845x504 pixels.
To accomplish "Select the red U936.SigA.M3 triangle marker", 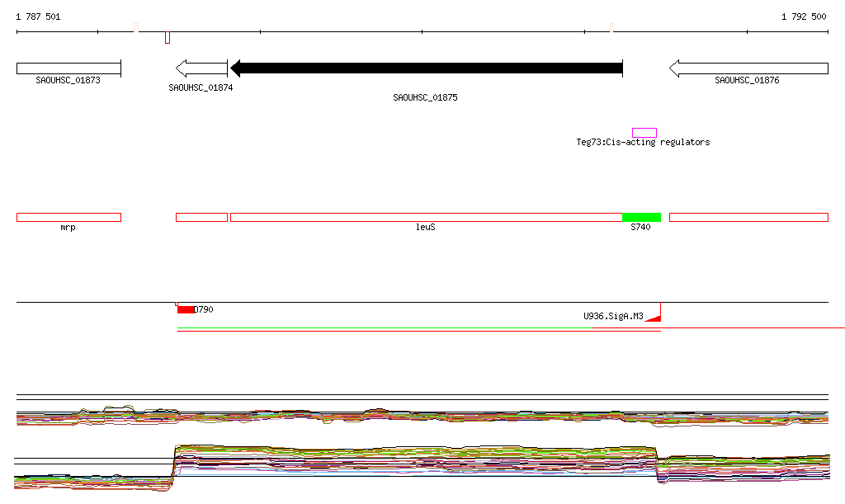I will pos(654,317).
